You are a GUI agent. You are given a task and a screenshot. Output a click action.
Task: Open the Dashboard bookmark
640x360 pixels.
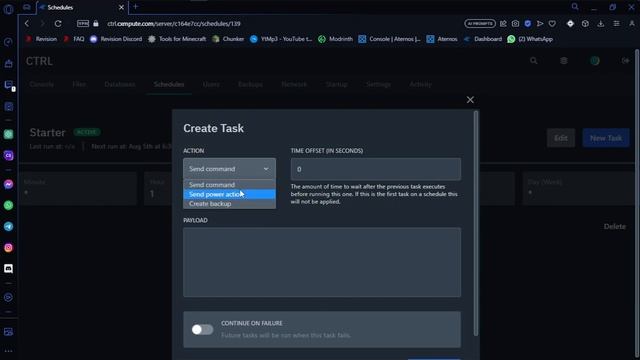click(x=482, y=39)
